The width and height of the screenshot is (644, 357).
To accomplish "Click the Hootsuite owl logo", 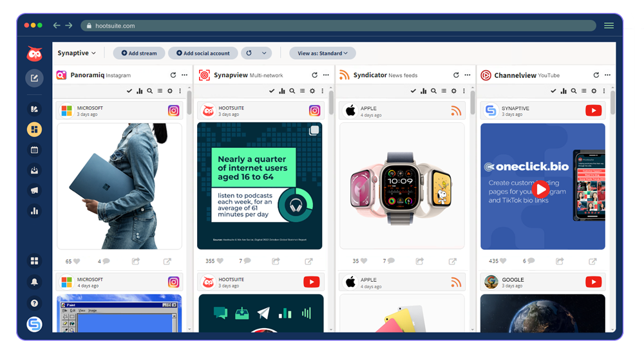I will coord(35,54).
